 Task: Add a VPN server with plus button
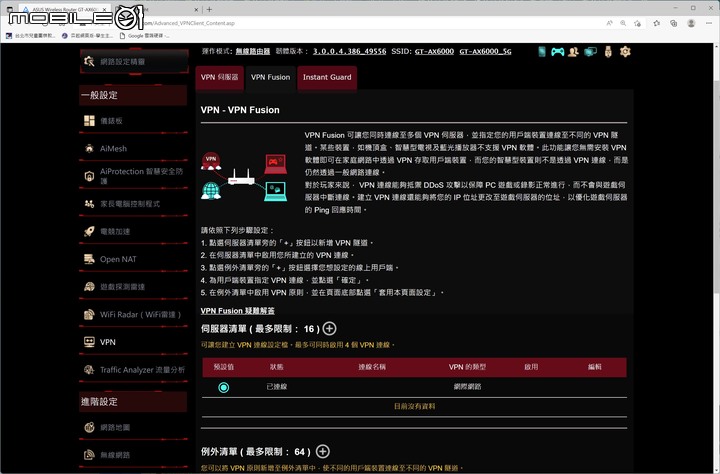pyautogui.click(x=329, y=328)
